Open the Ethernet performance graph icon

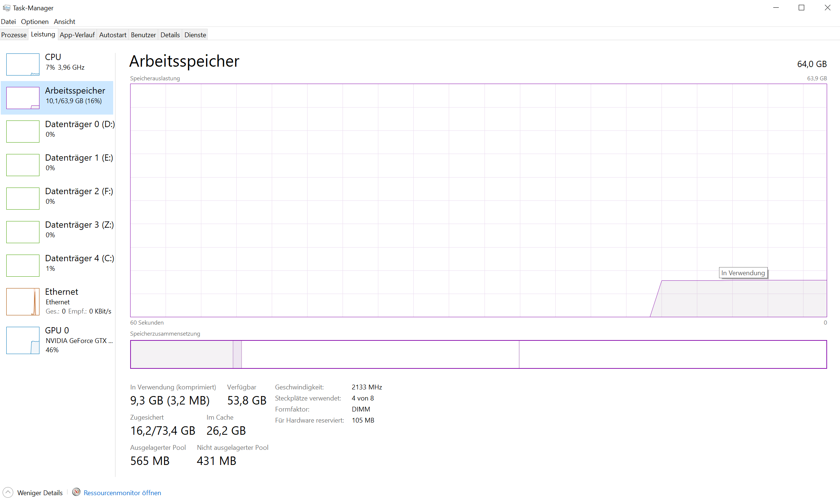coord(22,302)
